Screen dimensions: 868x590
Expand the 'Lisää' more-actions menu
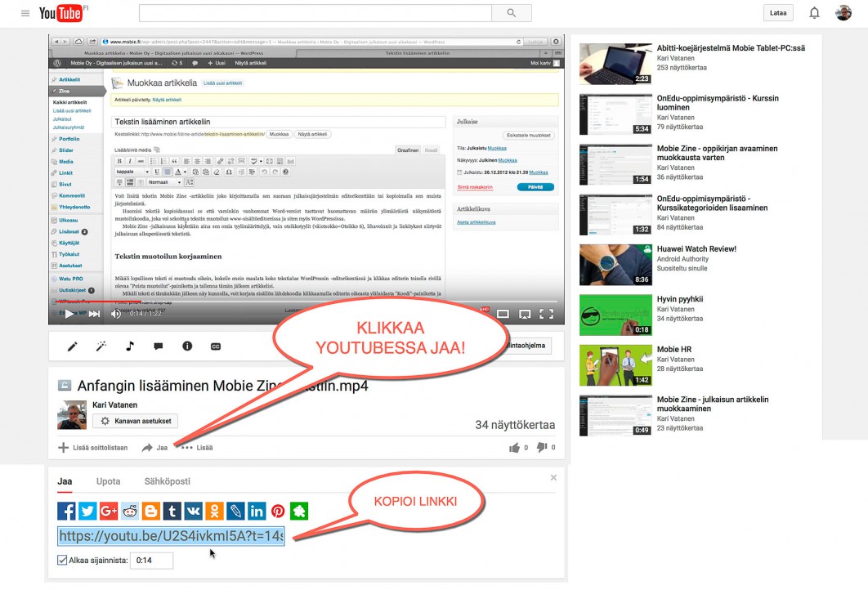pyautogui.click(x=197, y=448)
